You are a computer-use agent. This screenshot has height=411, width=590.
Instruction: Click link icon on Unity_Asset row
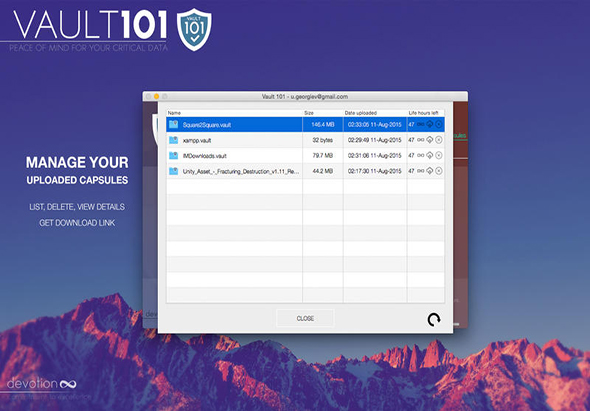click(421, 170)
